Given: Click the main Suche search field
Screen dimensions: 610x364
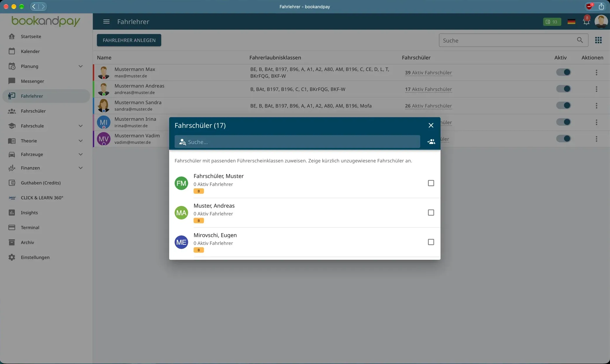Looking at the screenshot, I should (513, 40).
